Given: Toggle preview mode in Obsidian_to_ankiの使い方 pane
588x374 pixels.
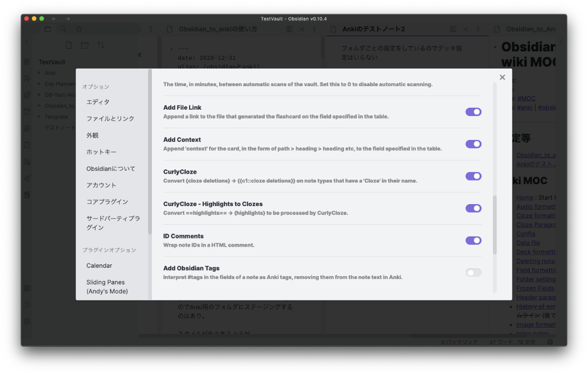Looking at the screenshot, I should coord(289,29).
